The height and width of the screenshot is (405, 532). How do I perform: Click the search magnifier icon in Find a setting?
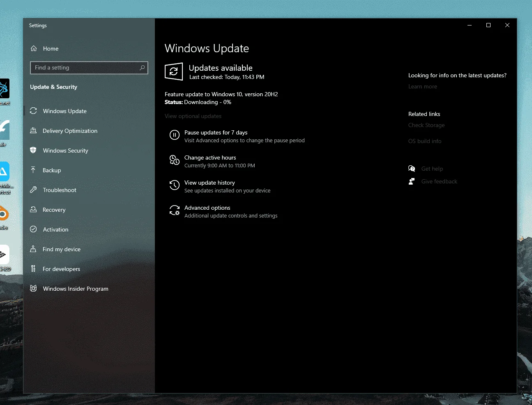pos(142,67)
